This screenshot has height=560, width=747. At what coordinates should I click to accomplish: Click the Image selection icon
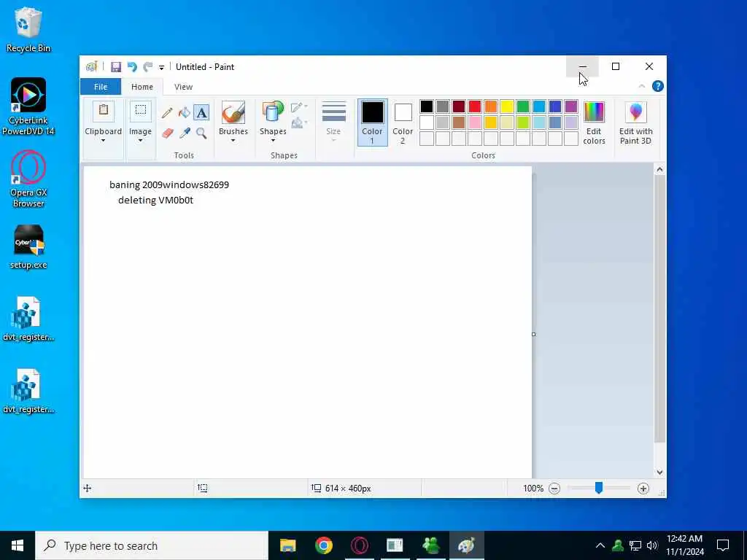[141, 112]
